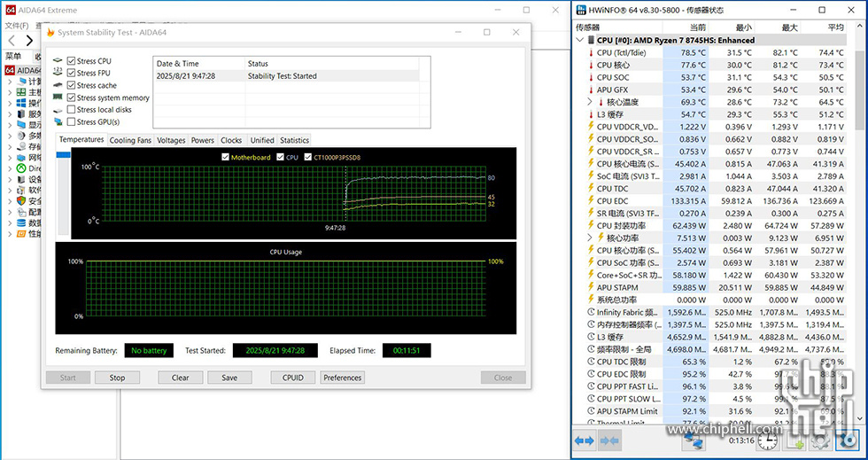Select the DirectX Xbox icon in AIDA64 tree
868x460 pixels.
click(x=21, y=168)
